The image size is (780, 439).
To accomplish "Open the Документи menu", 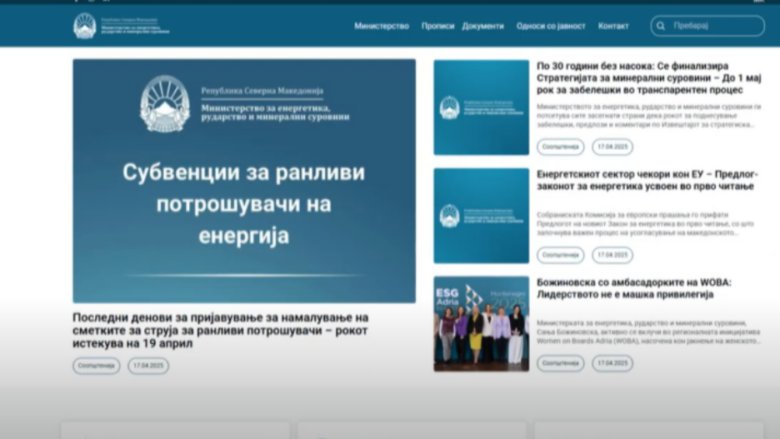I will point(483,26).
